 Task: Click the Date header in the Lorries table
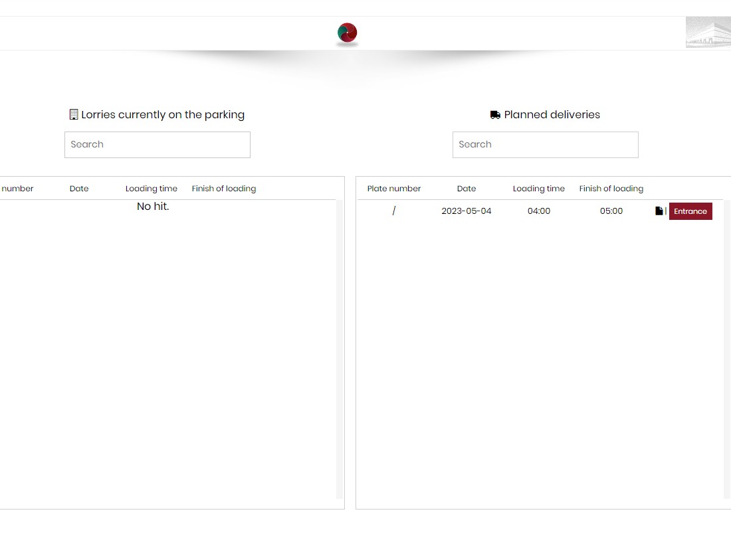(x=79, y=189)
